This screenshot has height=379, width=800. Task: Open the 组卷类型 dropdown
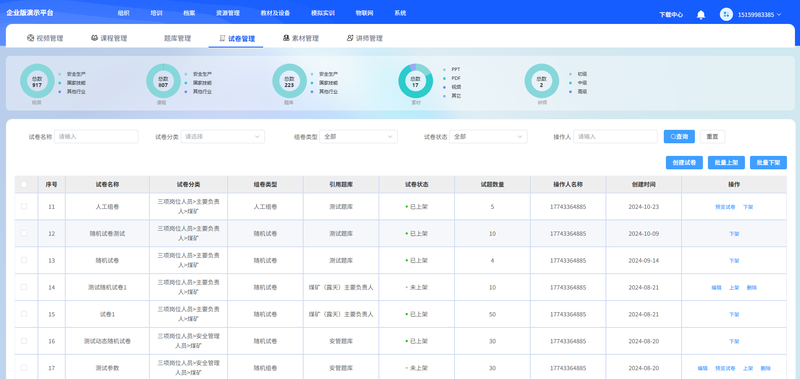coord(358,137)
